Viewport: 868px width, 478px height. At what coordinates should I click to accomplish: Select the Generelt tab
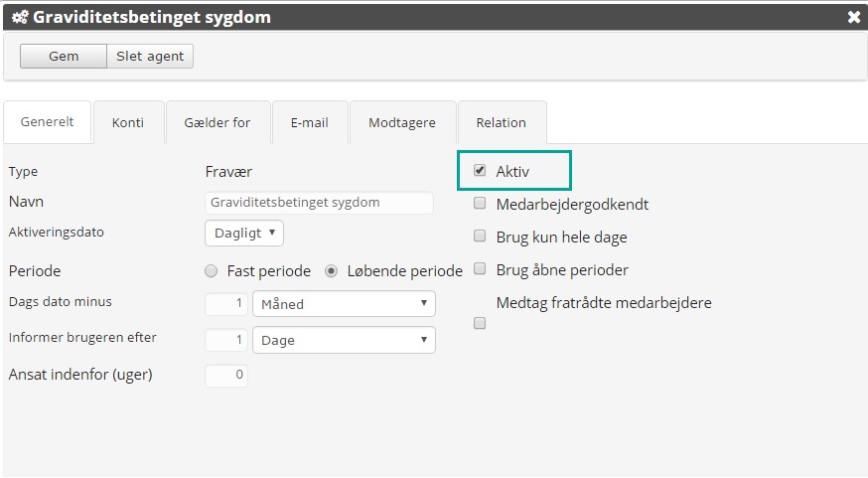(x=48, y=122)
